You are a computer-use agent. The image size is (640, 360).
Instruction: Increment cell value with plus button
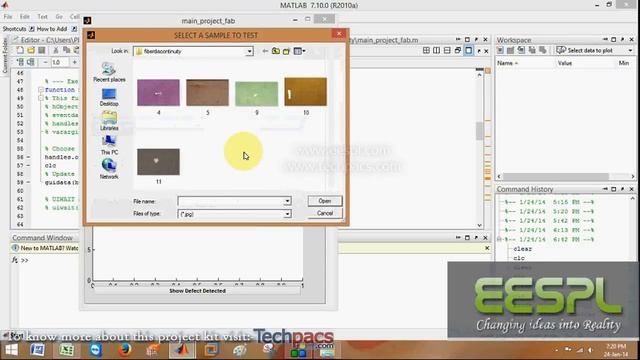click(x=74, y=62)
